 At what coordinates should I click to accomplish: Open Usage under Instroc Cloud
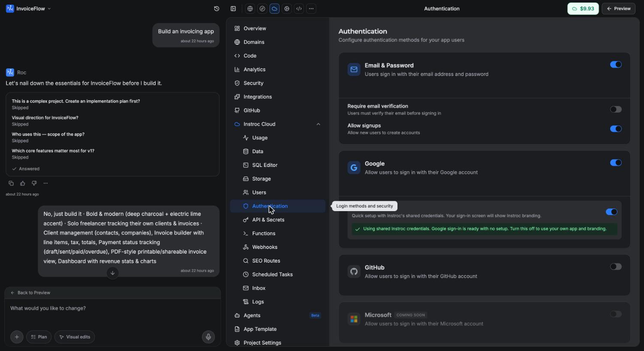pos(278,138)
